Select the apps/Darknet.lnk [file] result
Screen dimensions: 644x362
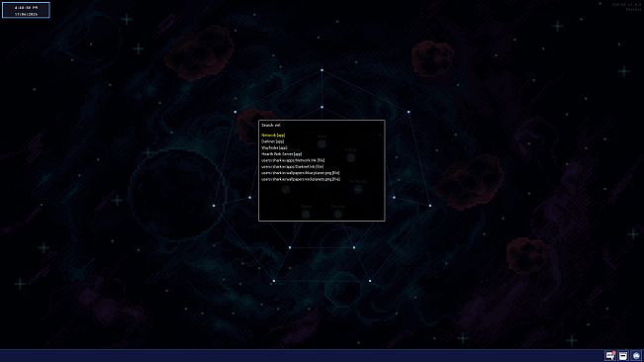[293, 166]
